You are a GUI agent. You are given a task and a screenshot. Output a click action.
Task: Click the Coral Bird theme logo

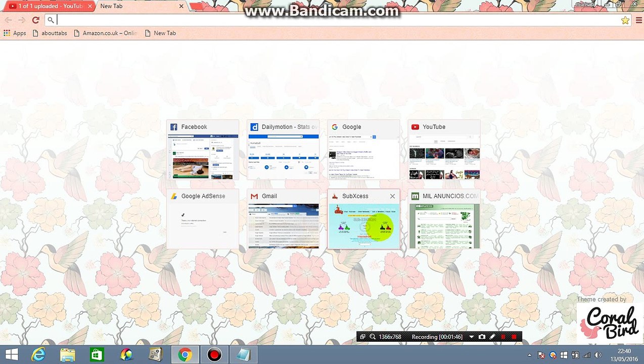(x=610, y=323)
